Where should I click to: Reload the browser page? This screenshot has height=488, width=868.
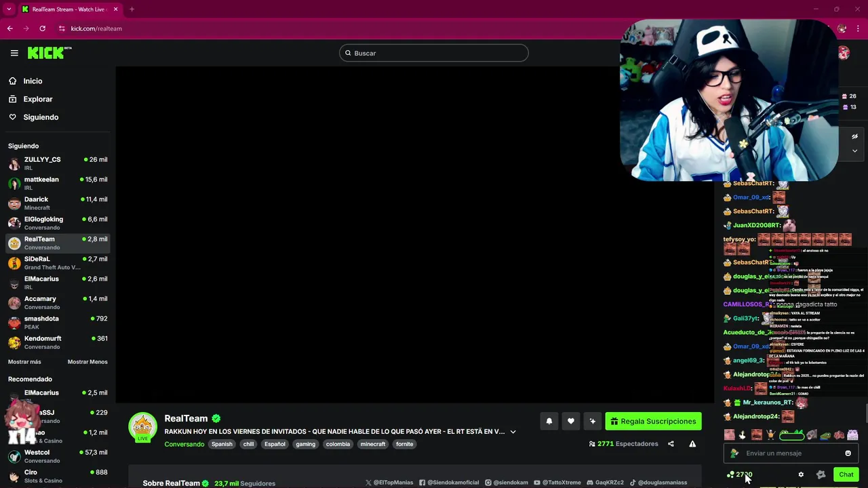pyautogui.click(x=42, y=28)
